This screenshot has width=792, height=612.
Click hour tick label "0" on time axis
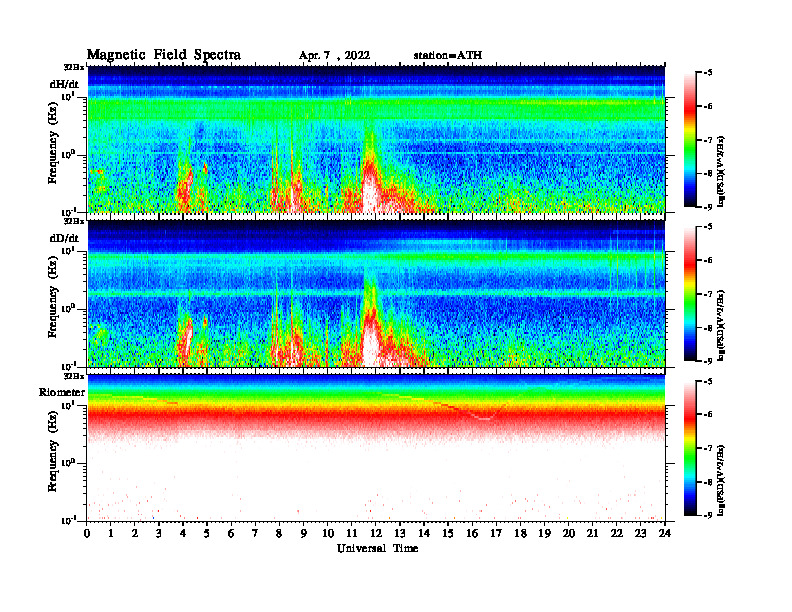tap(87, 534)
